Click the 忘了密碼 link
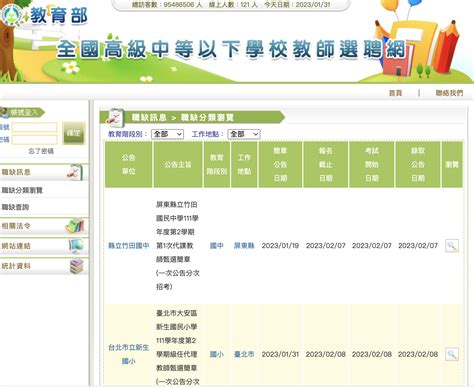474x387 pixels. pos(41,151)
